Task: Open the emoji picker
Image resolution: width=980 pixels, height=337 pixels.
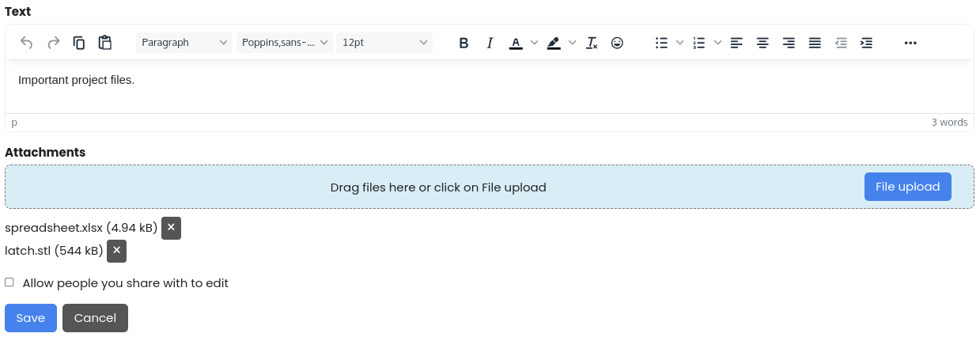Action: (618, 43)
